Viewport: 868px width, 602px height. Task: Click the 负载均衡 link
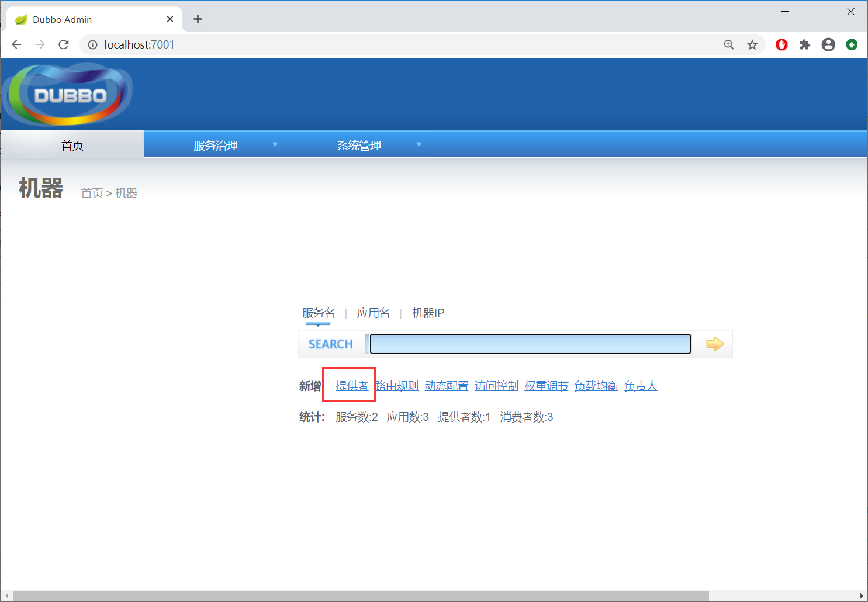(596, 386)
